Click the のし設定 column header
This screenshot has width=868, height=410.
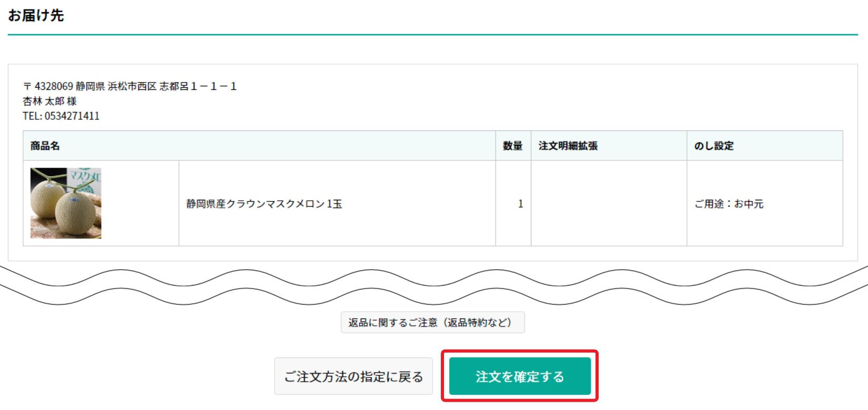(x=765, y=146)
